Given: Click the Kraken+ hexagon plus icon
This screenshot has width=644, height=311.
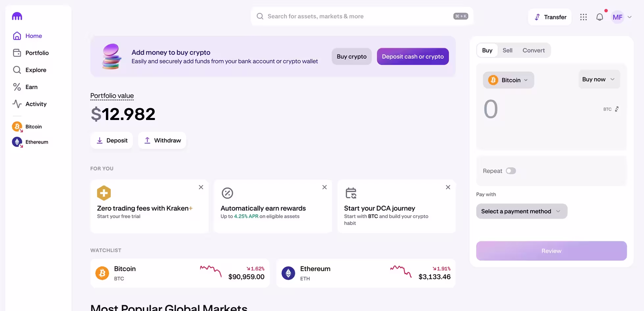Looking at the screenshot, I should [x=104, y=193].
